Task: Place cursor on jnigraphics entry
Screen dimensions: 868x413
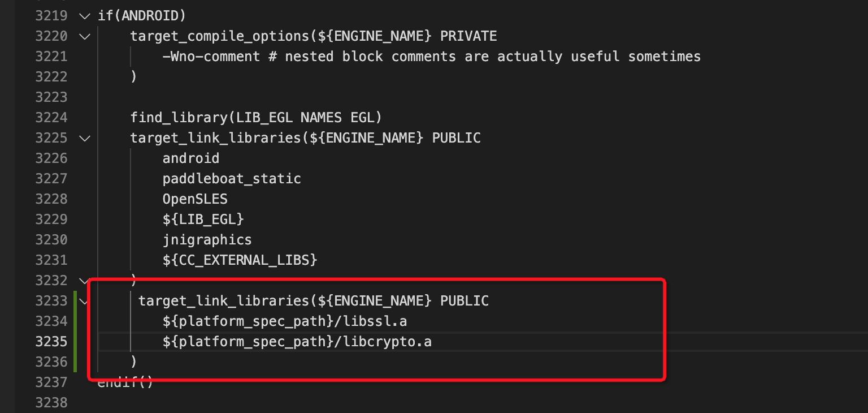Action: [x=207, y=240]
